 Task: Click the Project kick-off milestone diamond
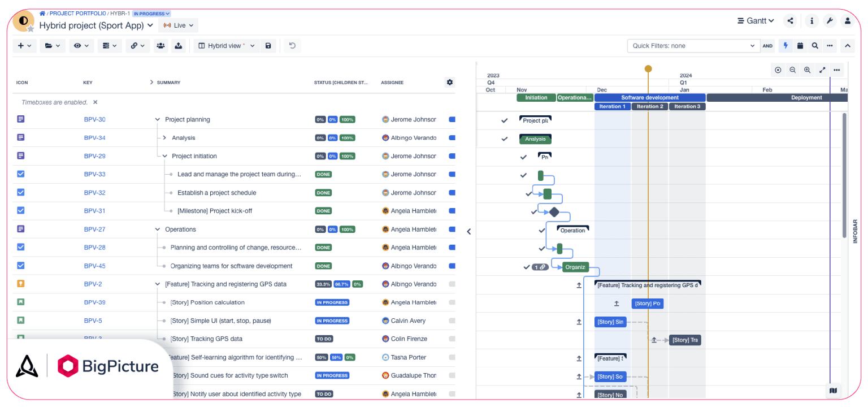[554, 212]
